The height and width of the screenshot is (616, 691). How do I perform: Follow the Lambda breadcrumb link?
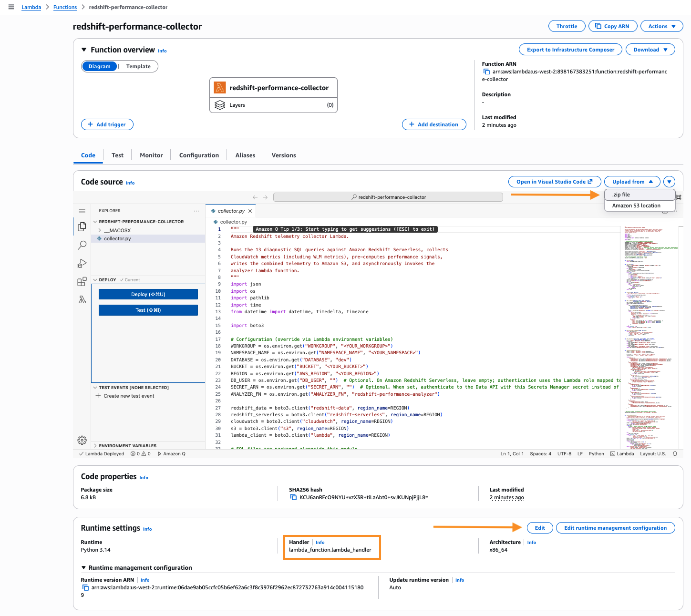[31, 7]
